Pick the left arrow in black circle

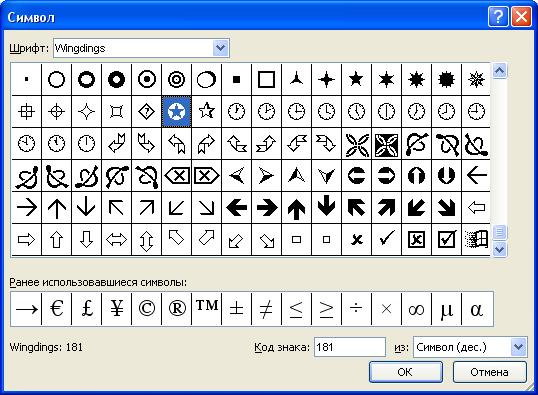(356, 176)
